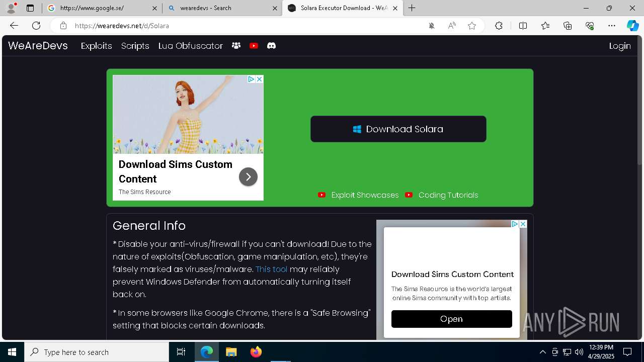Add this page to favorites
Image resolution: width=644 pixels, height=362 pixels.
(472, 26)
